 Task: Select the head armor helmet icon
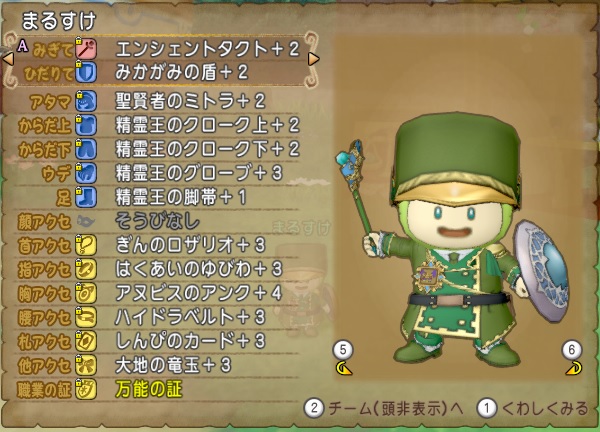[x=86, y=101]
